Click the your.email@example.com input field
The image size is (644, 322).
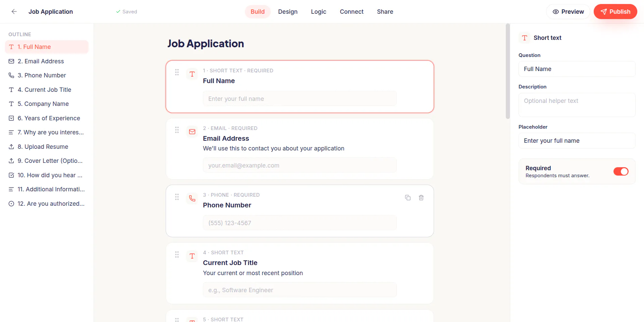point(300,166)
